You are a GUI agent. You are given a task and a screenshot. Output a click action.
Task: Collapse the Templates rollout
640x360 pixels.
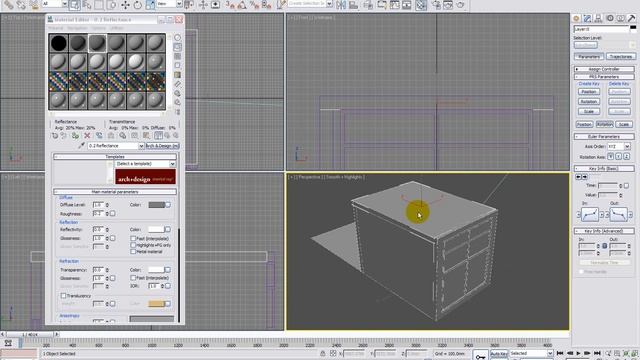[x=115, y=157]
